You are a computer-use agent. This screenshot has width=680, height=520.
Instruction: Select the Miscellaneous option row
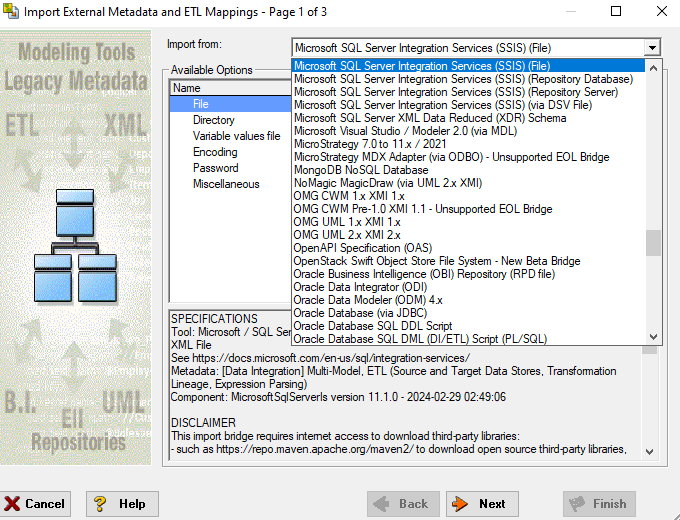click(231, 184)
